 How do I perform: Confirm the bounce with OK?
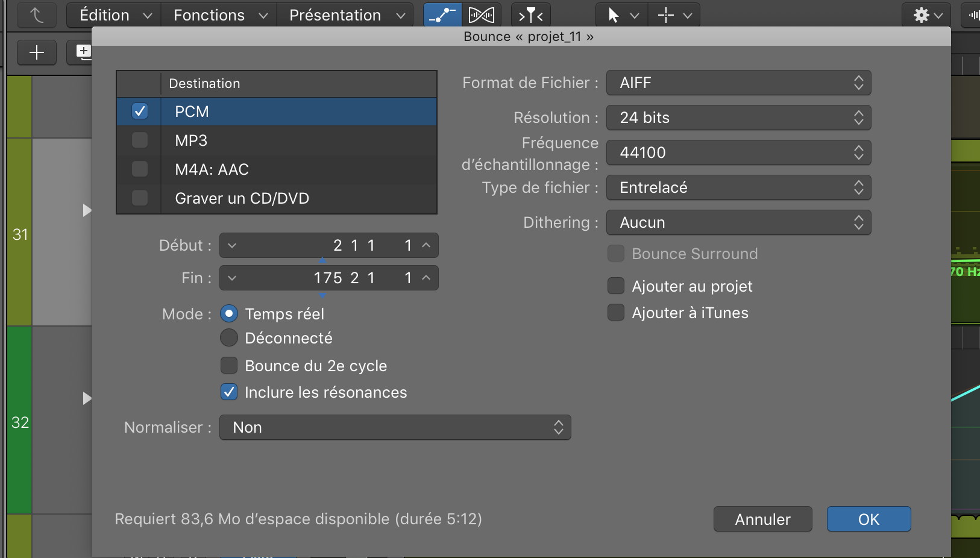(x=868, y=519)
